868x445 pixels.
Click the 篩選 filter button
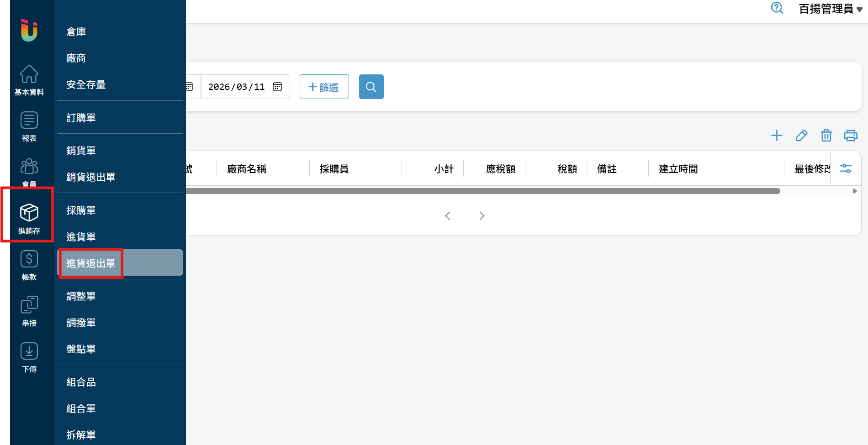pos(324,87)
